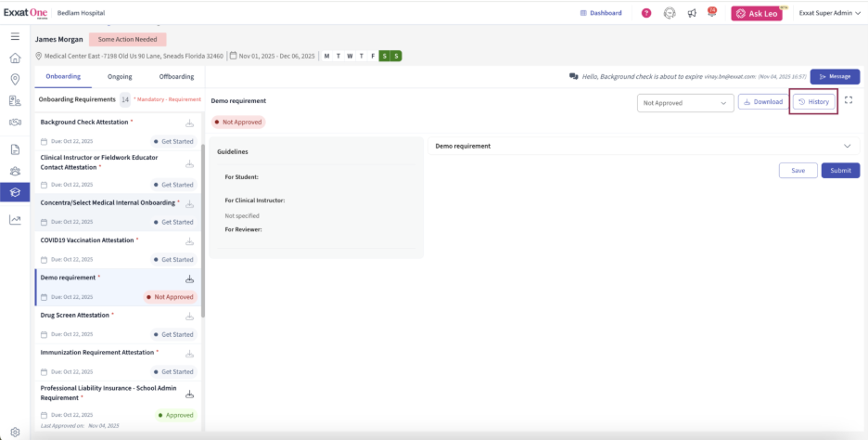Open the History button
868x440 pixels.
click(813, 101)
